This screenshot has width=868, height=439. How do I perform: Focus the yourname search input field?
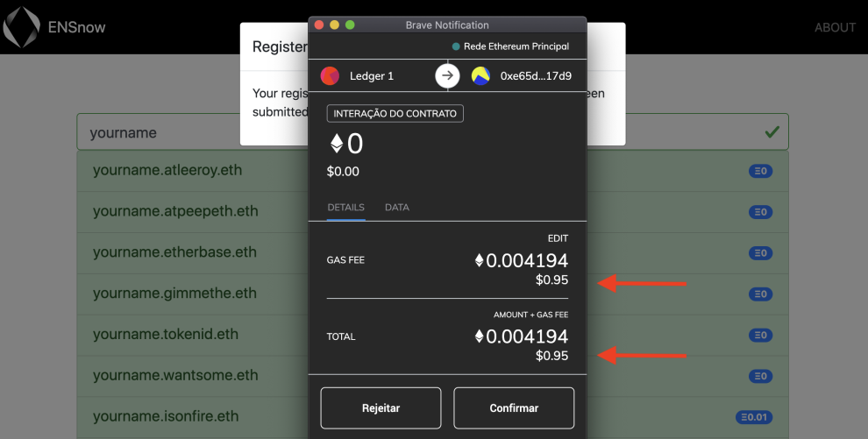433,131
